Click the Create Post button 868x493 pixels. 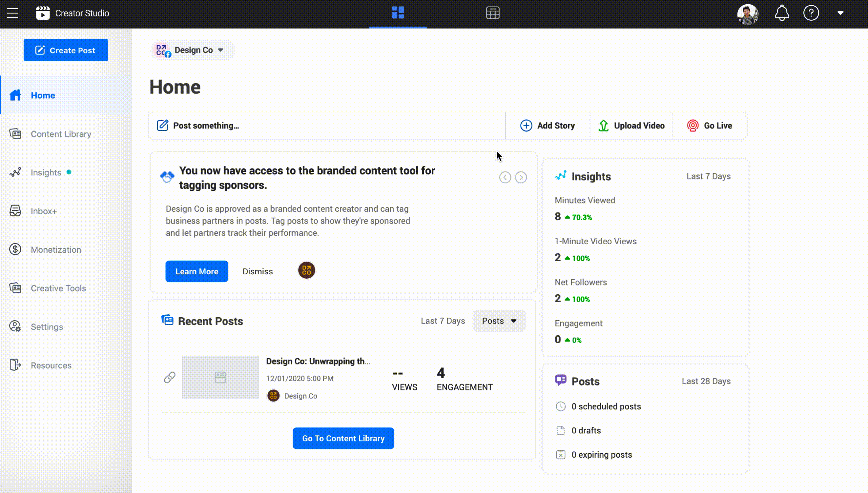point(66,50)
